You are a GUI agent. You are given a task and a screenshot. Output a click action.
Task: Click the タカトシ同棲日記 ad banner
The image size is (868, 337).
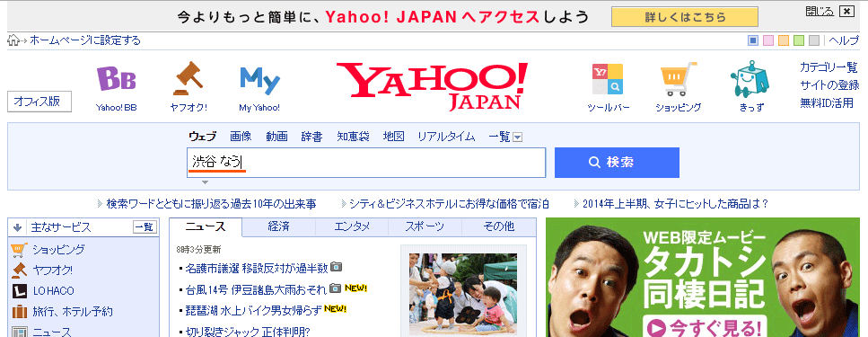(703, 277)
